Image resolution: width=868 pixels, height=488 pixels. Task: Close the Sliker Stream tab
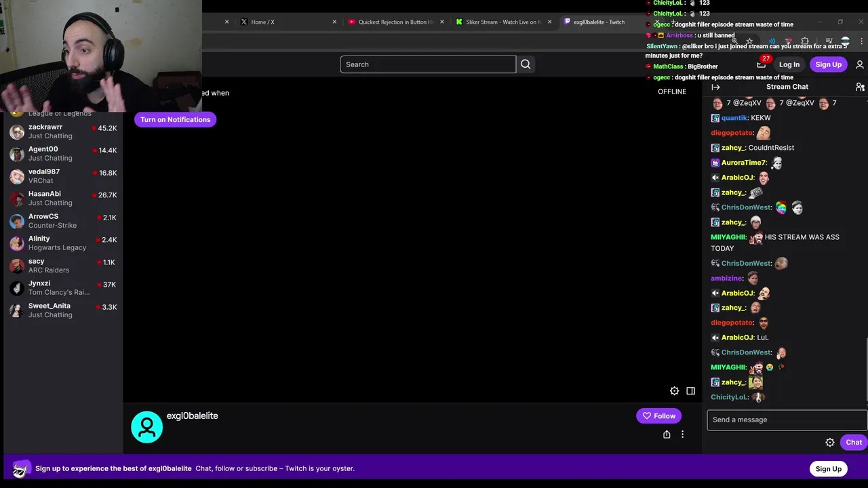click(x=549, y=22)
